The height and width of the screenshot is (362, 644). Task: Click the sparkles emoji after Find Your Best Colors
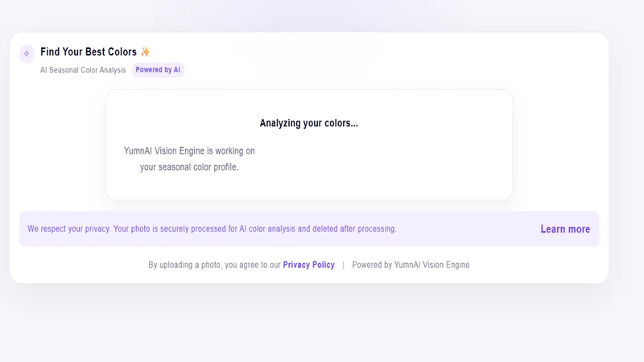click(x=146, y=51)
